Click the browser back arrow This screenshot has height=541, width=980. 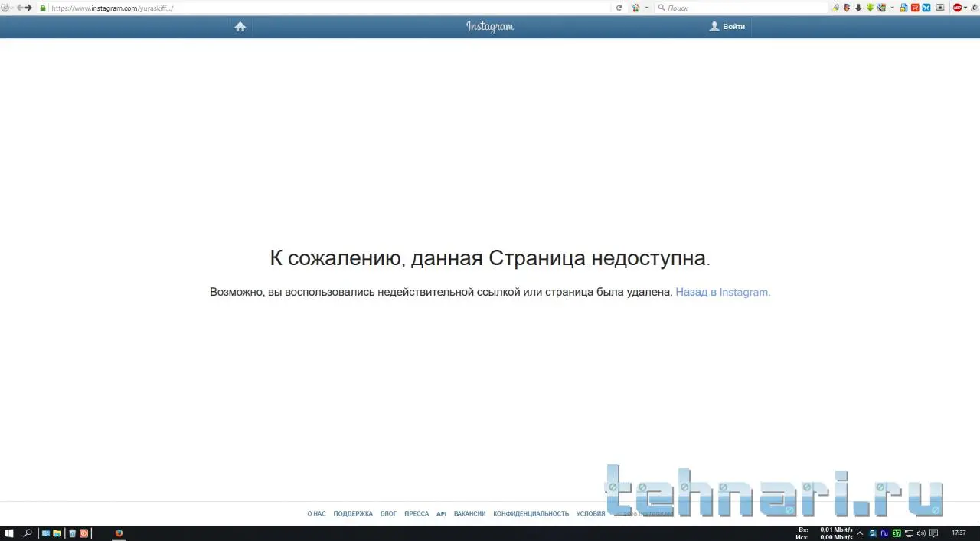(20, 8)
